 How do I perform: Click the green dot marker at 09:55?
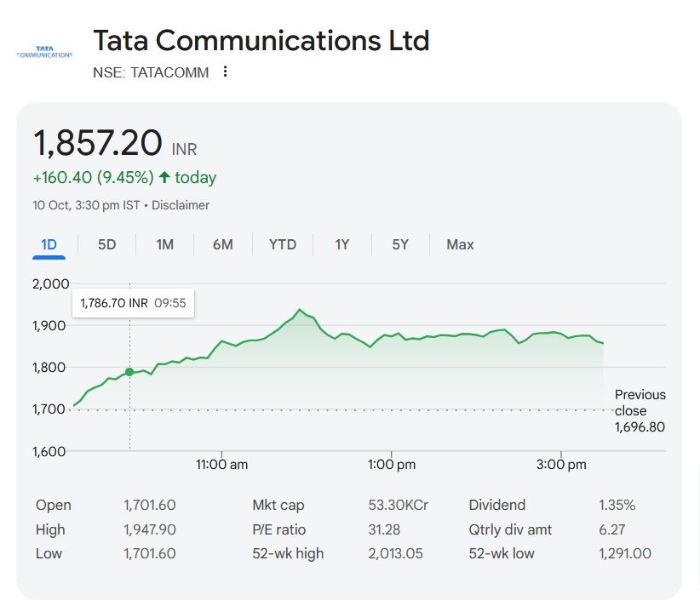129,372
